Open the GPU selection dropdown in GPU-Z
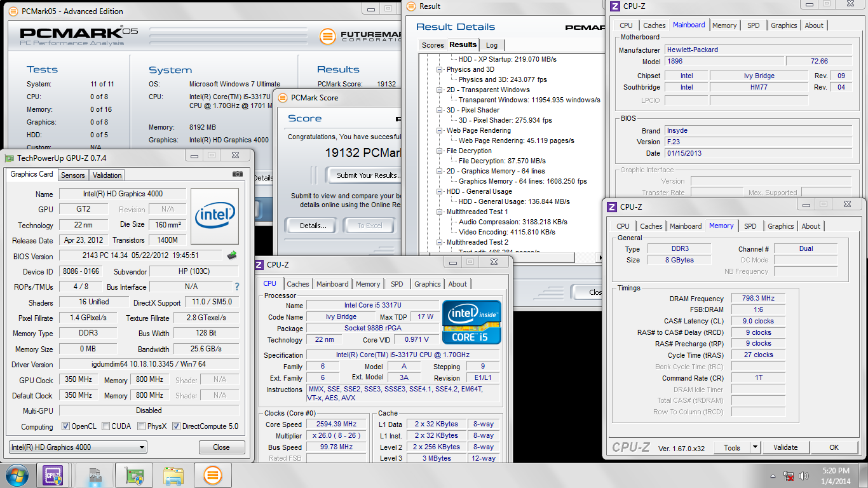Screen dimensions: 868x488 click(x=78, y=447)
